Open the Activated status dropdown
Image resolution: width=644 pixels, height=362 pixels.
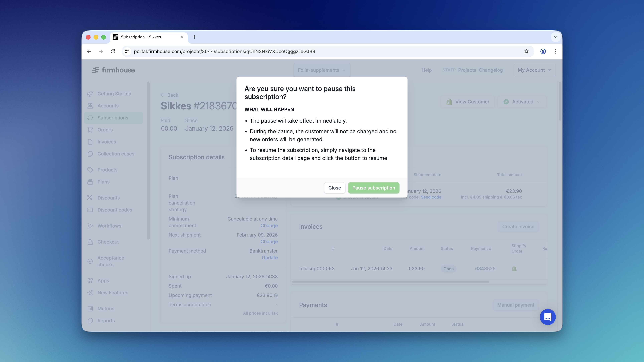[x=522, y=102]
